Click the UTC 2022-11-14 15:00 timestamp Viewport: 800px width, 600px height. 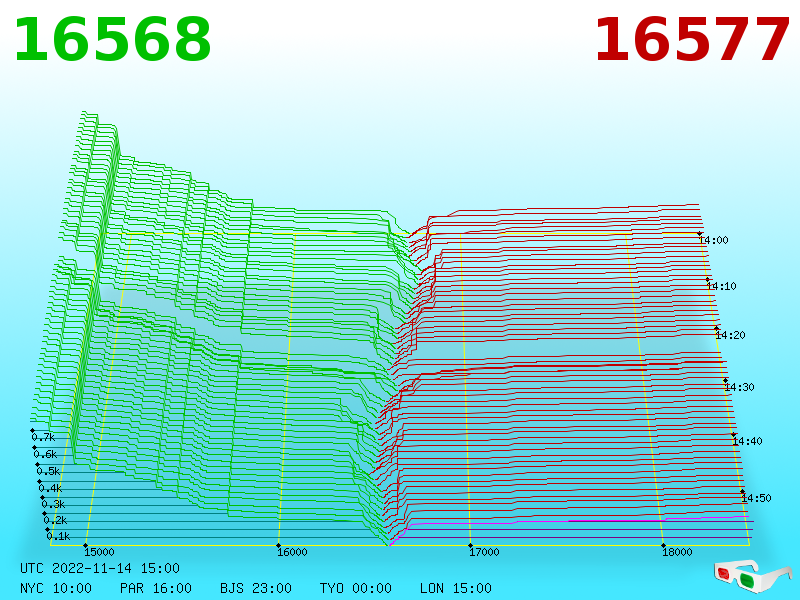pyautogui.click(x=100, y=568)
